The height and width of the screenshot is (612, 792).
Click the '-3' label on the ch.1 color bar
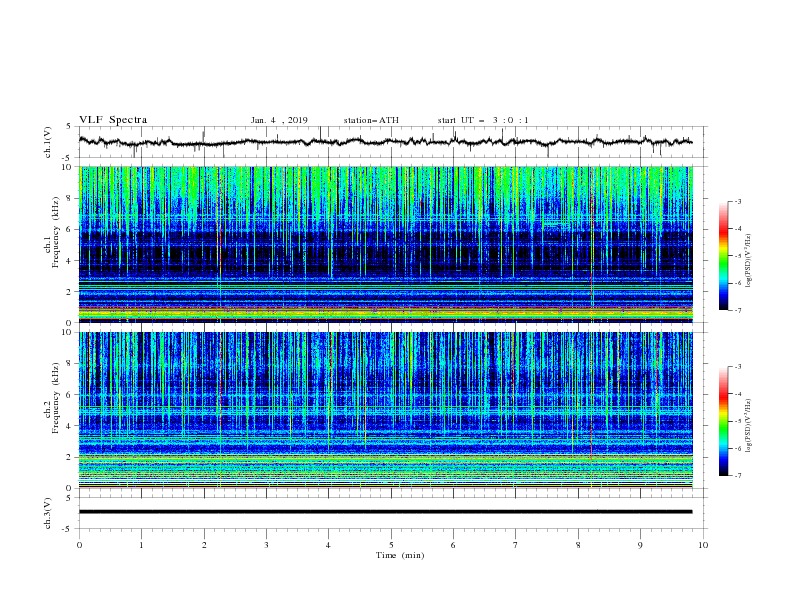738,201
